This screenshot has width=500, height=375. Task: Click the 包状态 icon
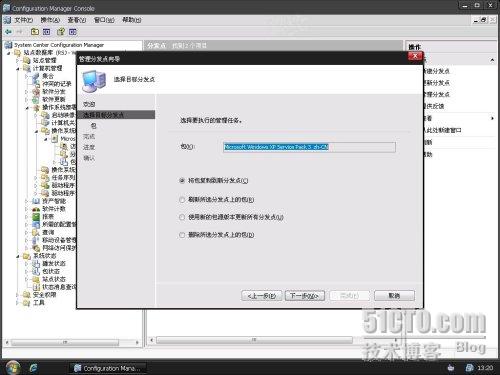pyautogui.click(x=36, y=271)
